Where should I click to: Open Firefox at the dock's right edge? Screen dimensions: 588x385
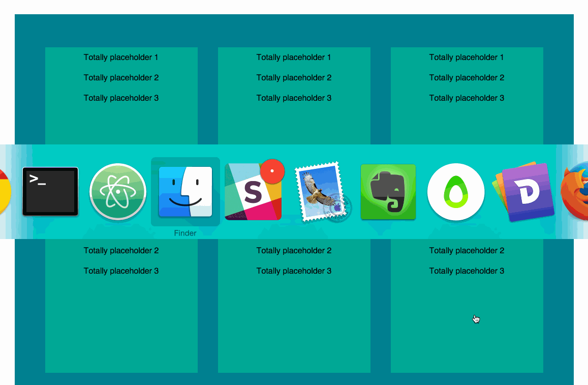[574, 192]
